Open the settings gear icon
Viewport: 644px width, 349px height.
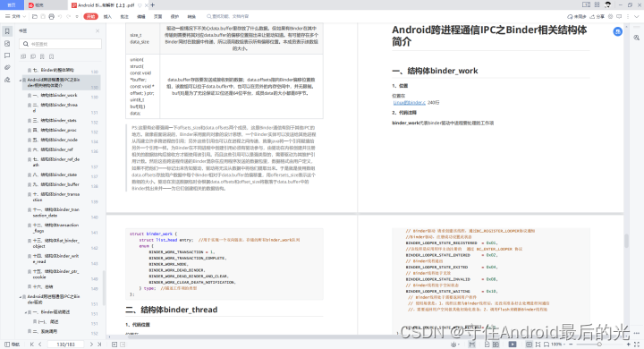point(610,16)
